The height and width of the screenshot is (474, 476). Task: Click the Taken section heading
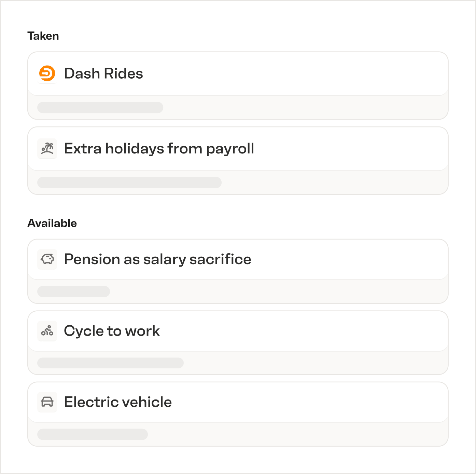coord(43,36)
